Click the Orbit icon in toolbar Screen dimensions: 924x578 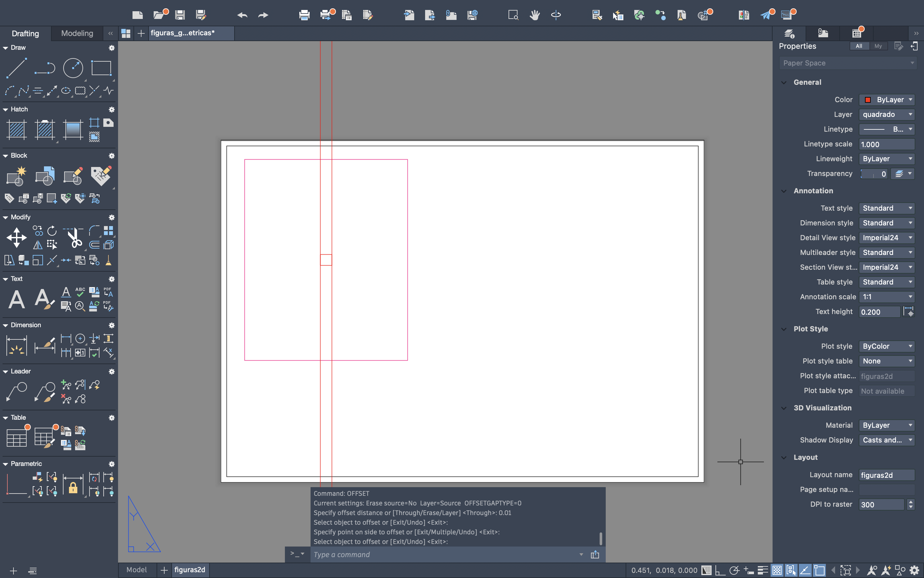point(556,15)
